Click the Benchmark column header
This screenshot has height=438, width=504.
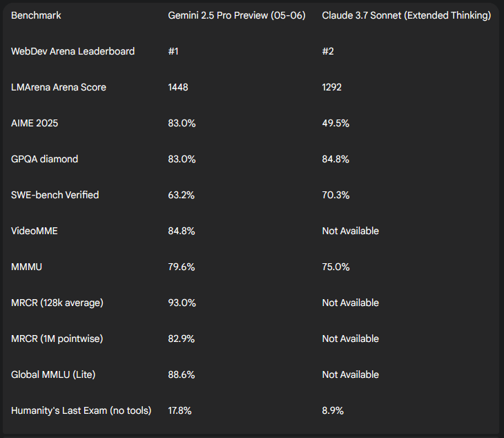point(36,15)
